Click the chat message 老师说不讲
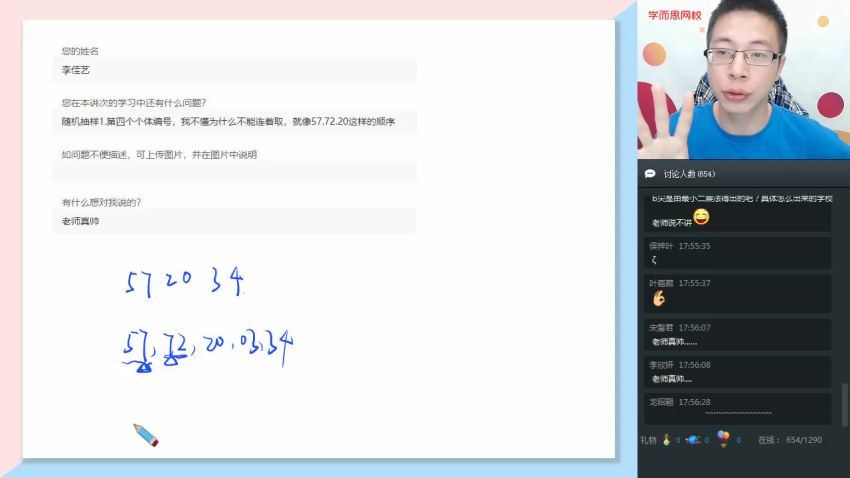850x478 pixels. tap(672, 223)
